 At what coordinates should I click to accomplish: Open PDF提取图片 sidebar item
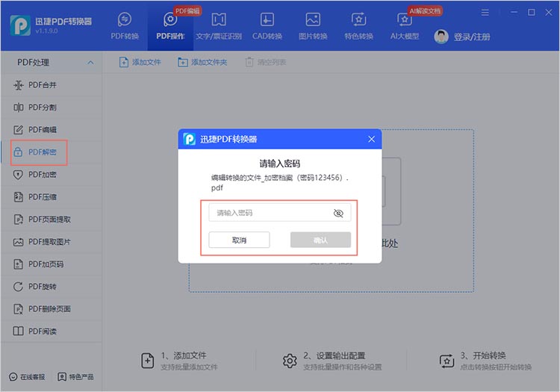click(51, 242)
